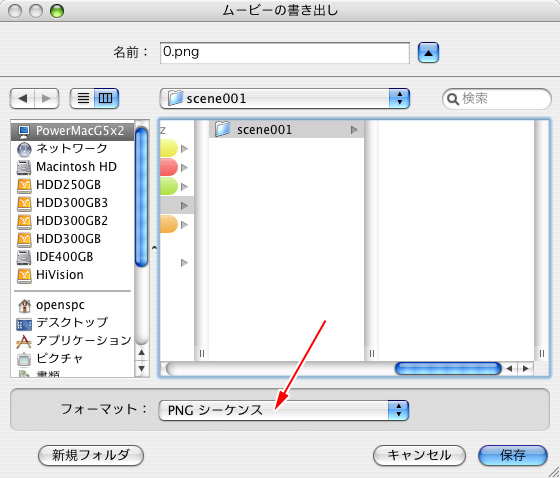The width and height of the screenshot is (560, 478).
Task: Collapse the file browser with arrow button
Action: (428, 53)
